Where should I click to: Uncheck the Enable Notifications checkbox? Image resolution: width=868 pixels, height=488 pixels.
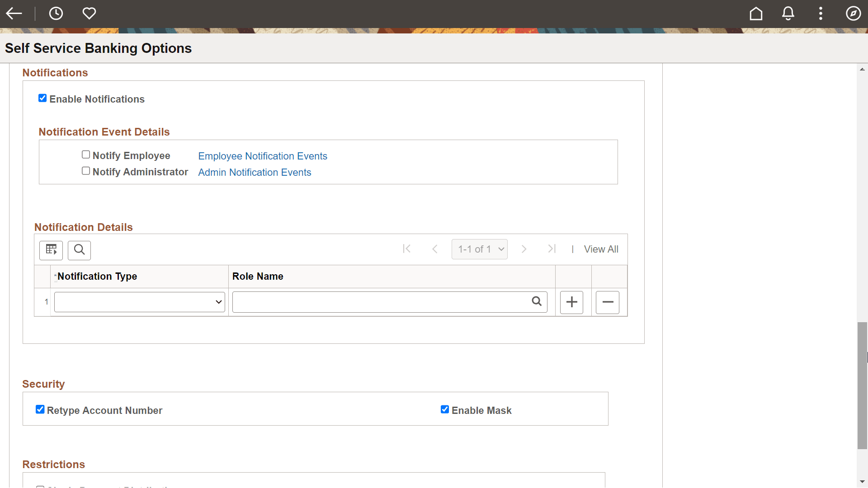[x=42, y=98]
